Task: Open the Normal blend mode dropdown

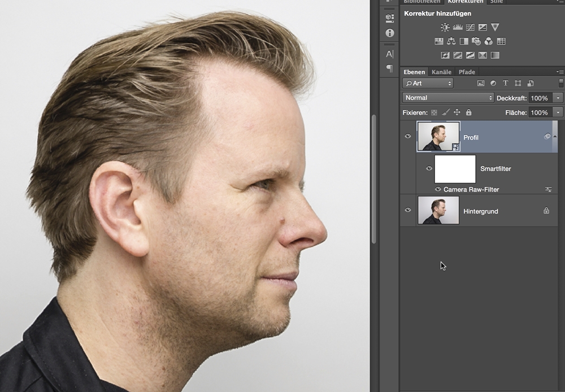Action: (448, 98)
